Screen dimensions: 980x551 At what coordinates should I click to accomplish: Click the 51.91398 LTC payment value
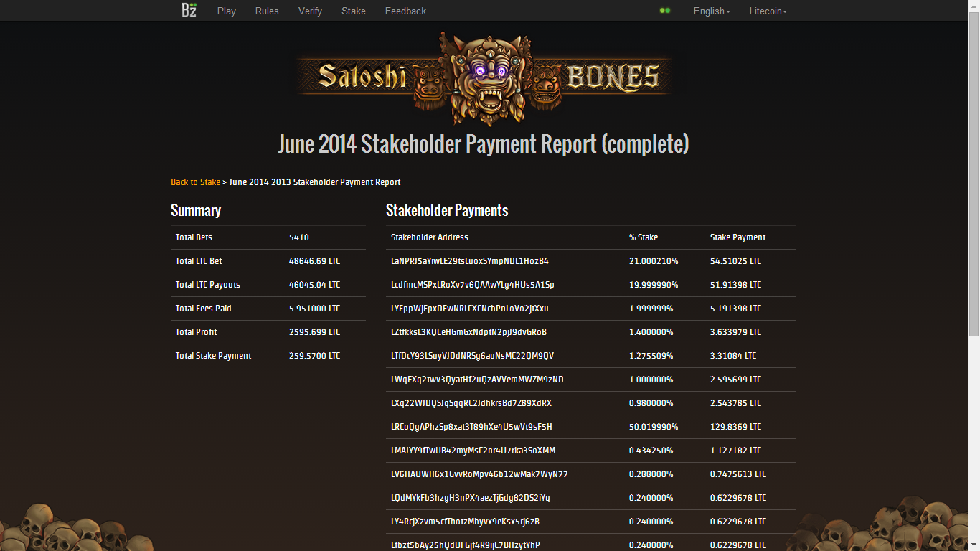click(x=736, y=285)
